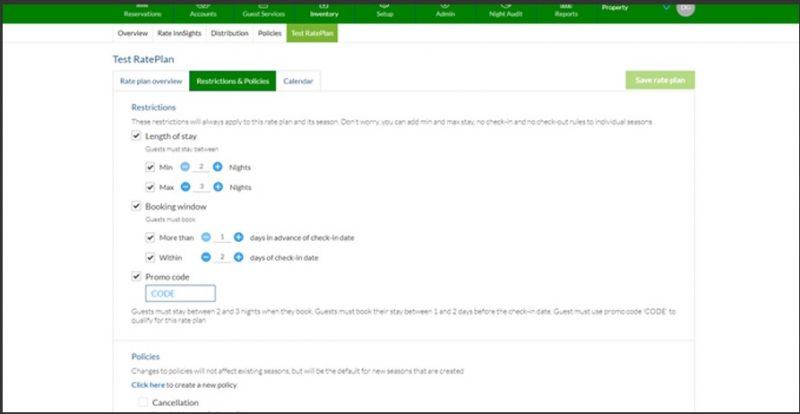Expand the Property dropdown arrow
This screenshot has width=800, height=414.
click(666, 8)
